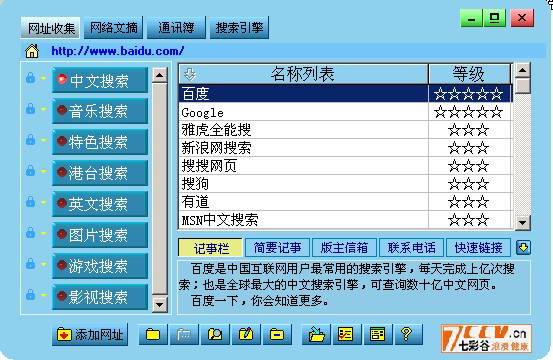Click the home icon beside the URL
This screenshot has width=553, height=360.
(x=32, y=51)
